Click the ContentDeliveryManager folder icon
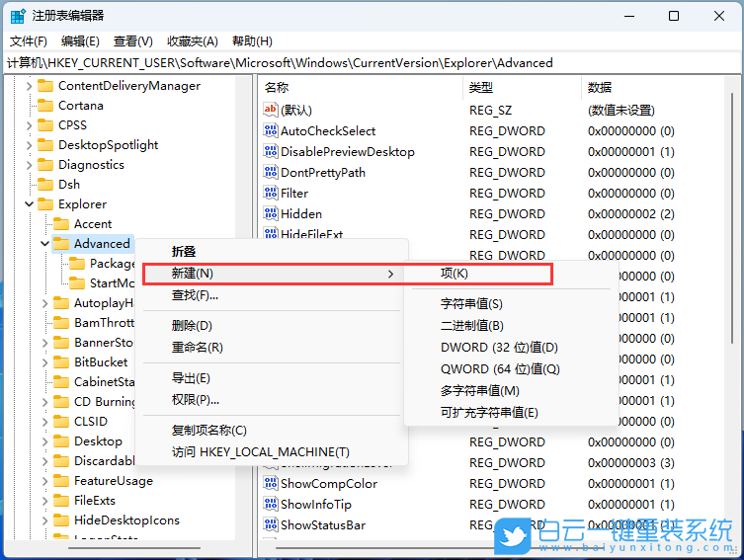The height and width of the screenshot is (560, 744). [45, 86]
